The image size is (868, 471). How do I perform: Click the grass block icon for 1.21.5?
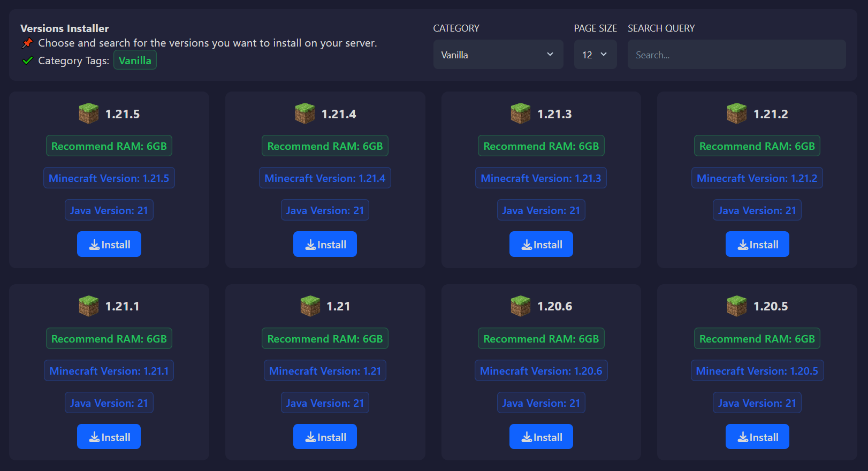pyautogui.click(x=89, y=113)
